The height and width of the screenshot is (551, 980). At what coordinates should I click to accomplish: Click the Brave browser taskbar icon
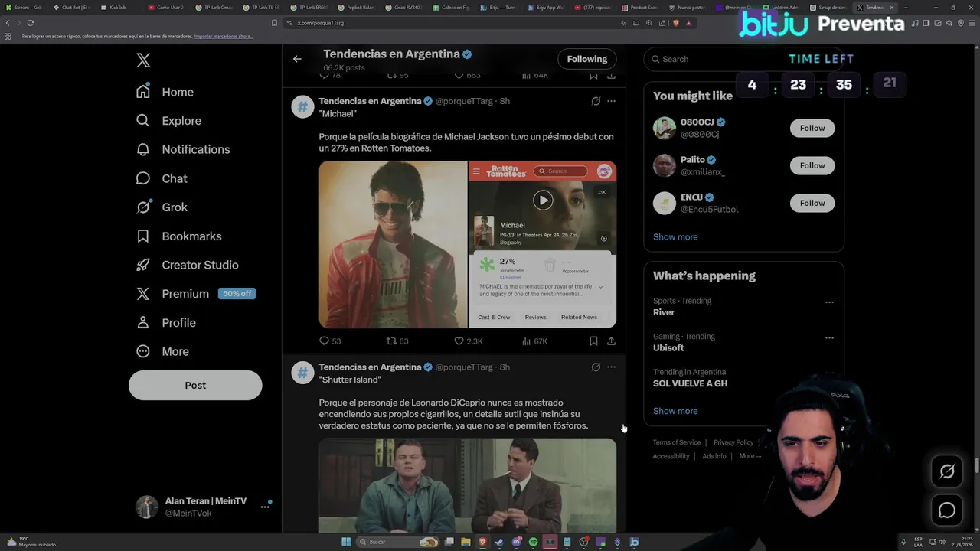[482, 542]
